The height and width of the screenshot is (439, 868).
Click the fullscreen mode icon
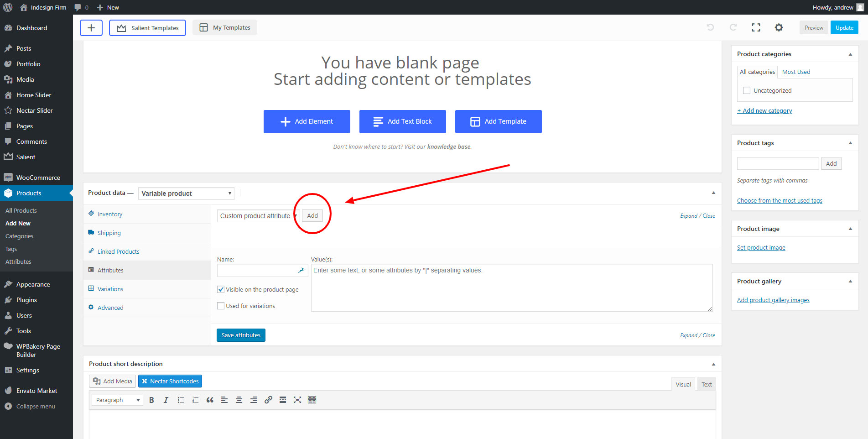pos(756,28)
